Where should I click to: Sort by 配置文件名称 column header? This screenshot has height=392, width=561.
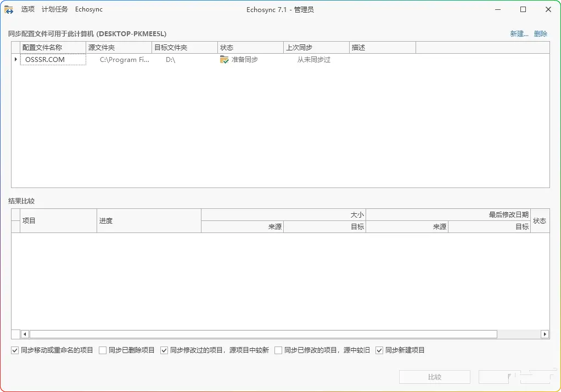pos(53,48)
